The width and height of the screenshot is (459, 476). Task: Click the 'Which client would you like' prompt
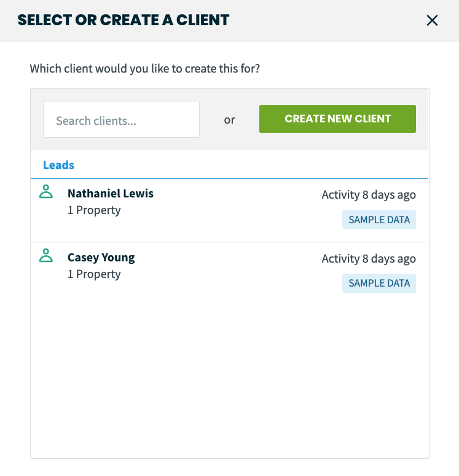click(x=145, y=69)
